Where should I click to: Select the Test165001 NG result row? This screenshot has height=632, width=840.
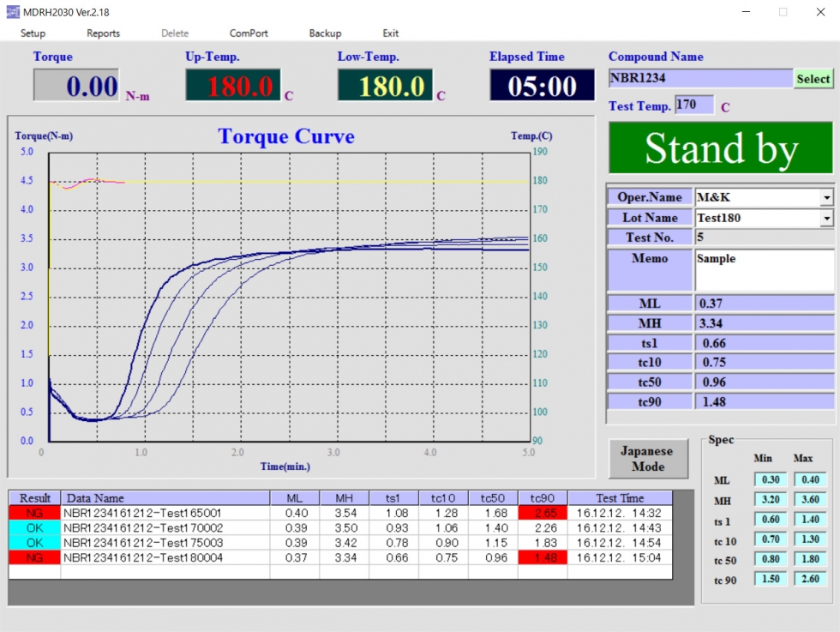(34, 513)
